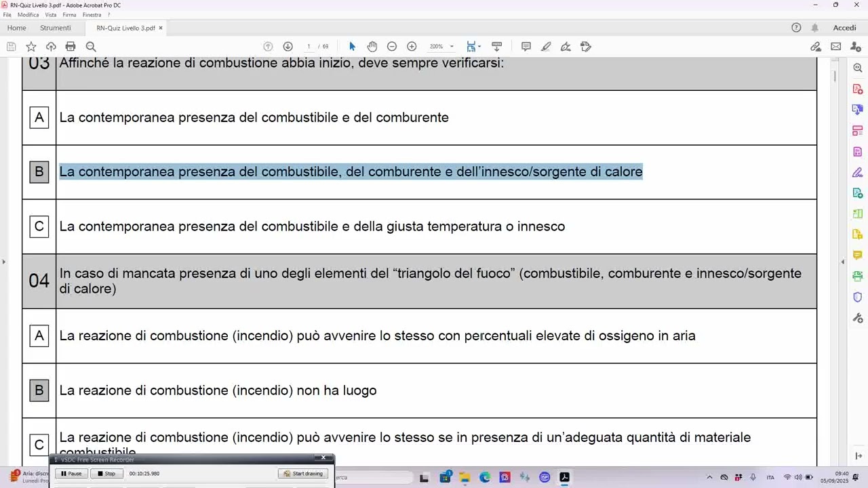868x488 pixels.
Task: Select answer B for question 03
Action: tap(39, 172)
